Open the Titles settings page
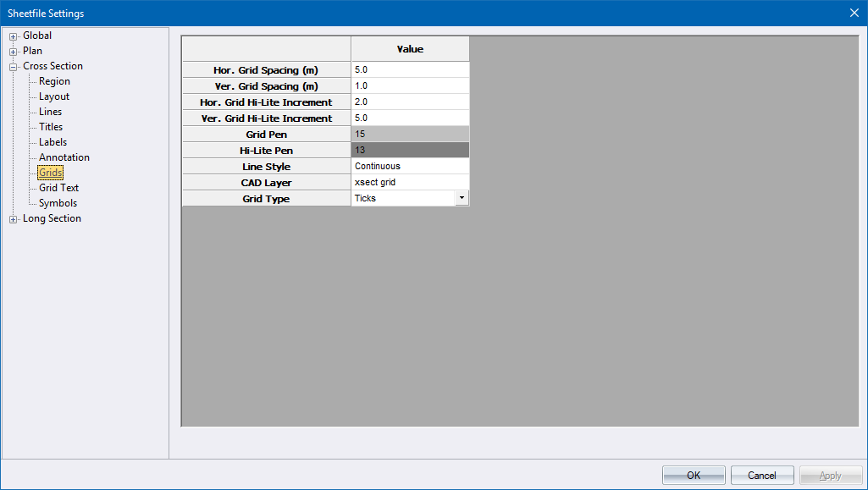868x490 pixels. (x=51, y=127)
